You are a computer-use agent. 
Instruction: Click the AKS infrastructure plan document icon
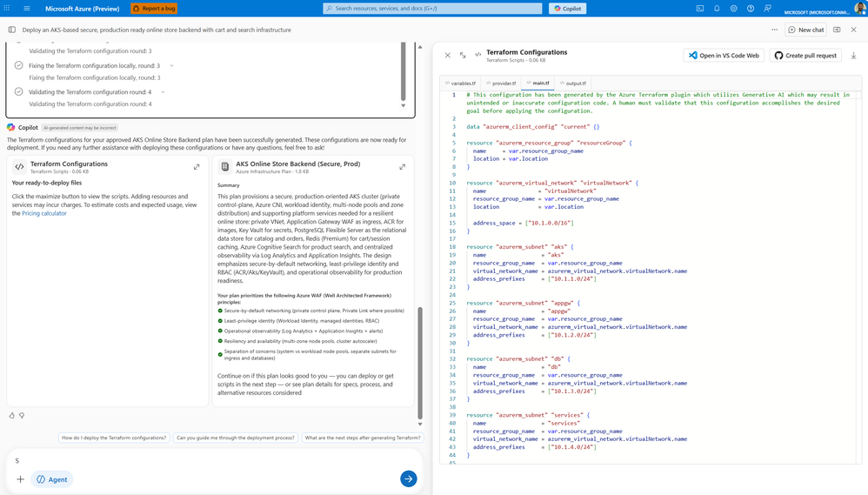click(224, 167)
